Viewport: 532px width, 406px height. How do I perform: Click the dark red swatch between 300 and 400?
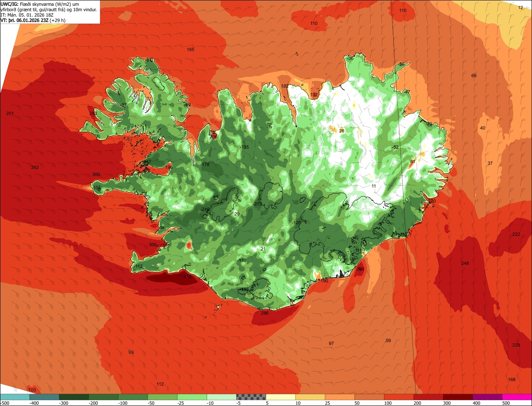point(458,397)
